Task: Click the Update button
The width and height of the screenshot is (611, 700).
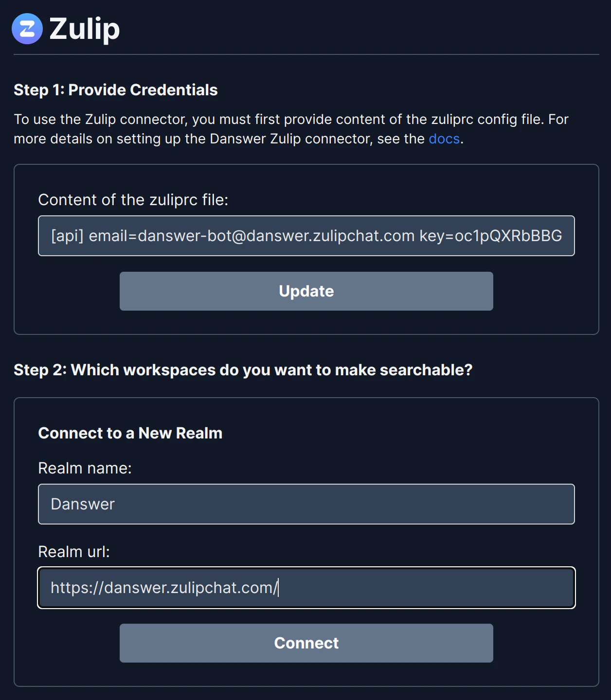Action: tap(306, 291)
